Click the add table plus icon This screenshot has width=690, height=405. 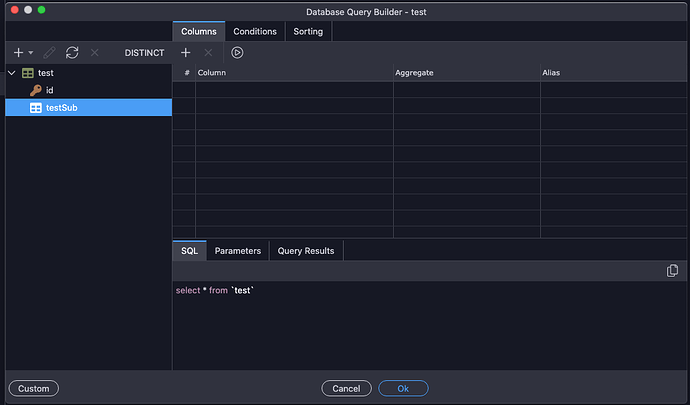tap(18, 53)
